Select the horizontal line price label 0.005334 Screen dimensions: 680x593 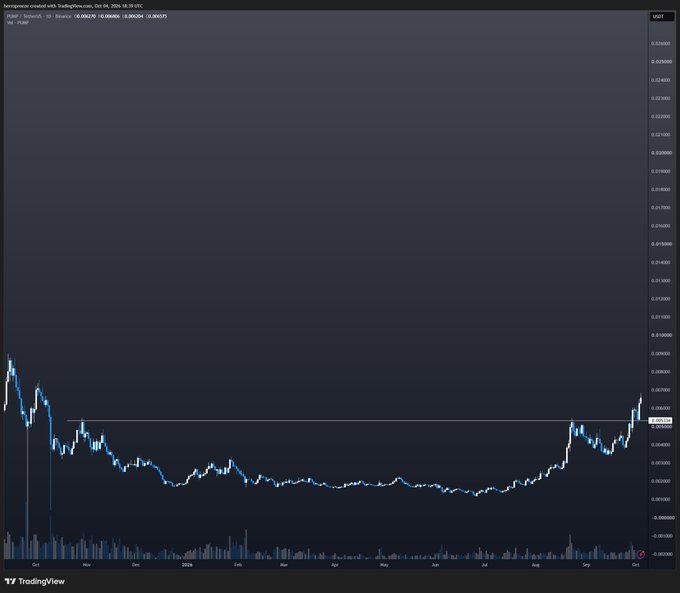[661, 420]
